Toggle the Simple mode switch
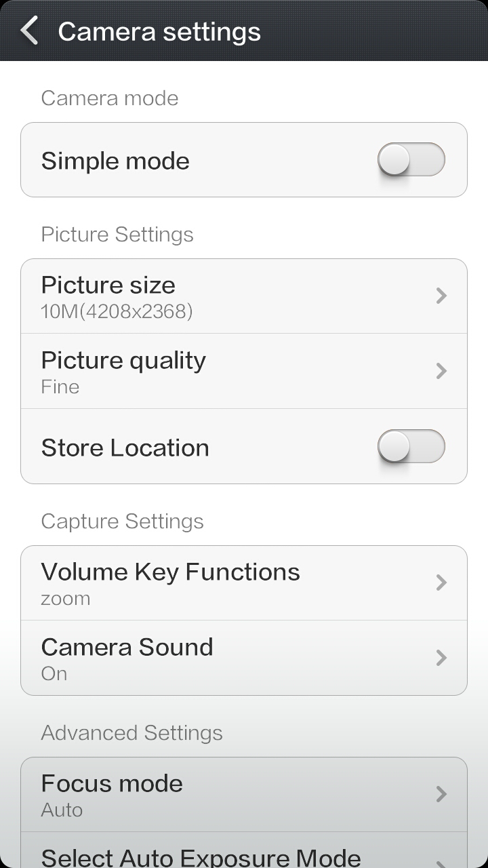The height and width of the screenshot is (868, 488). [x=411, y=161]
